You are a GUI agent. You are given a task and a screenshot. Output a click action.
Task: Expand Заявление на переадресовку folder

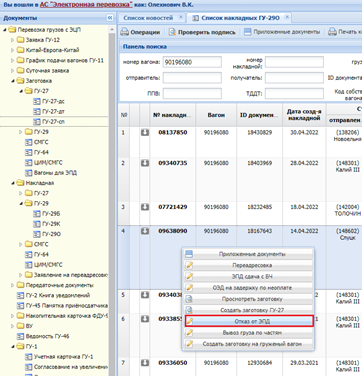[x=21, y=275]
